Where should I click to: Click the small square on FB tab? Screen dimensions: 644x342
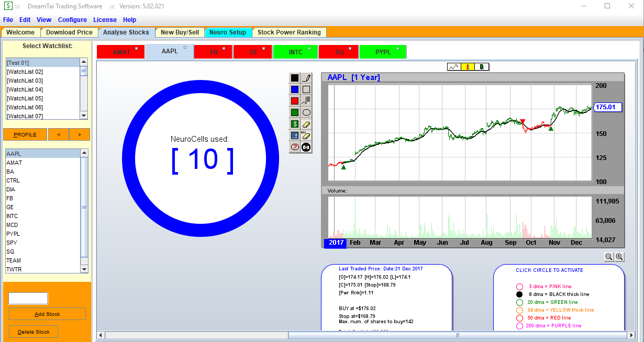pyautogui.click(x=224, y=49)
